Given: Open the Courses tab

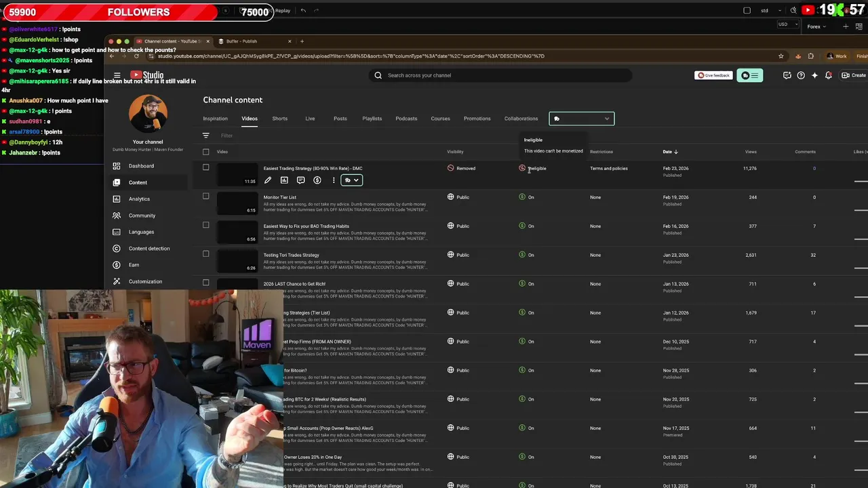Looking at the screenshot, I should point(440,119).
